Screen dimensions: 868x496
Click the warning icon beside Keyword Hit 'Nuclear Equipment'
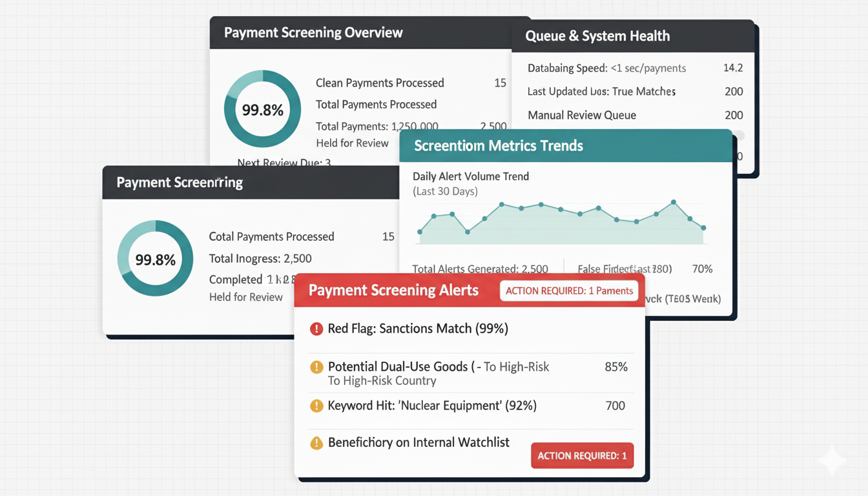pyautogui.click(x=316, y=406)
